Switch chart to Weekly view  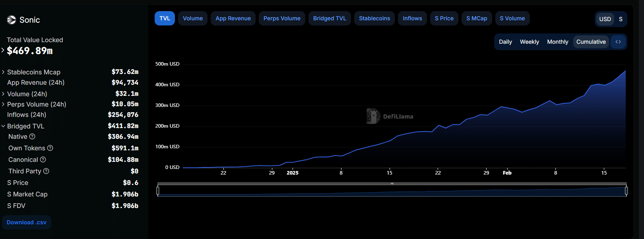(x=530, y=42)
